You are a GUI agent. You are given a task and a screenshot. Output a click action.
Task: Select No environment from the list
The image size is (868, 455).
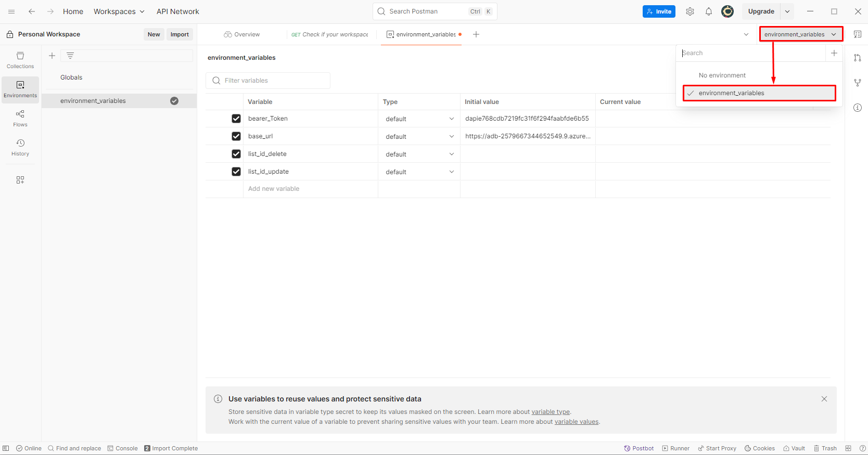pyautogui.click(x=722, y=75)
